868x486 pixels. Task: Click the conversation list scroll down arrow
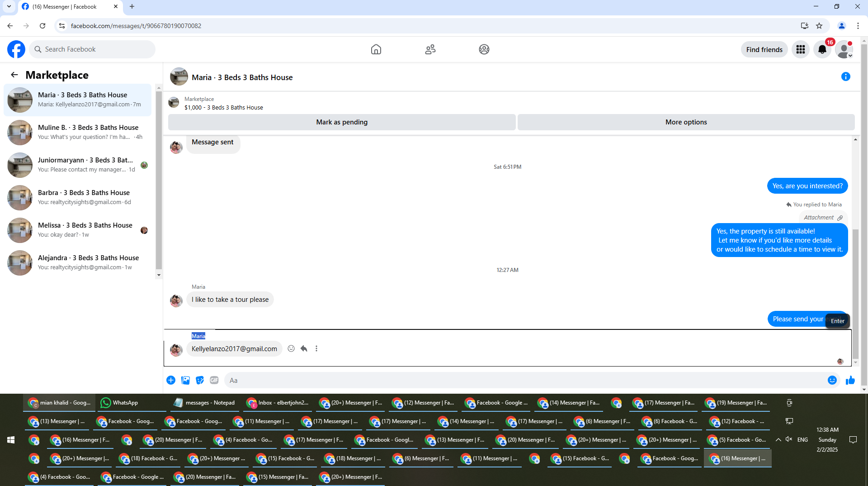[x=159, y=275]
